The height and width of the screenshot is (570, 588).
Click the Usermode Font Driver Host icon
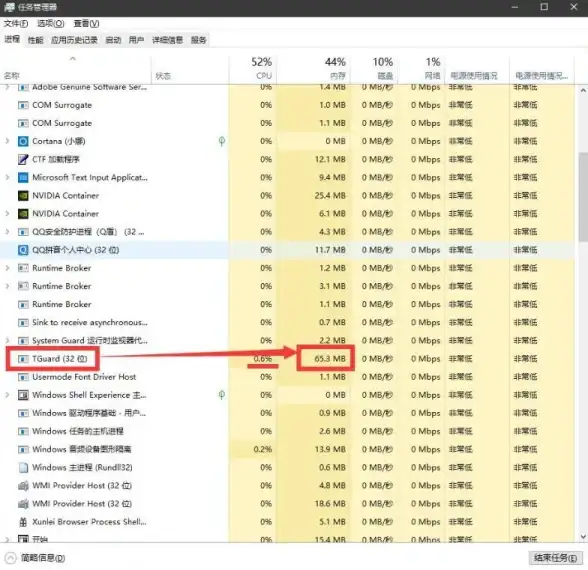pos(23,377)
